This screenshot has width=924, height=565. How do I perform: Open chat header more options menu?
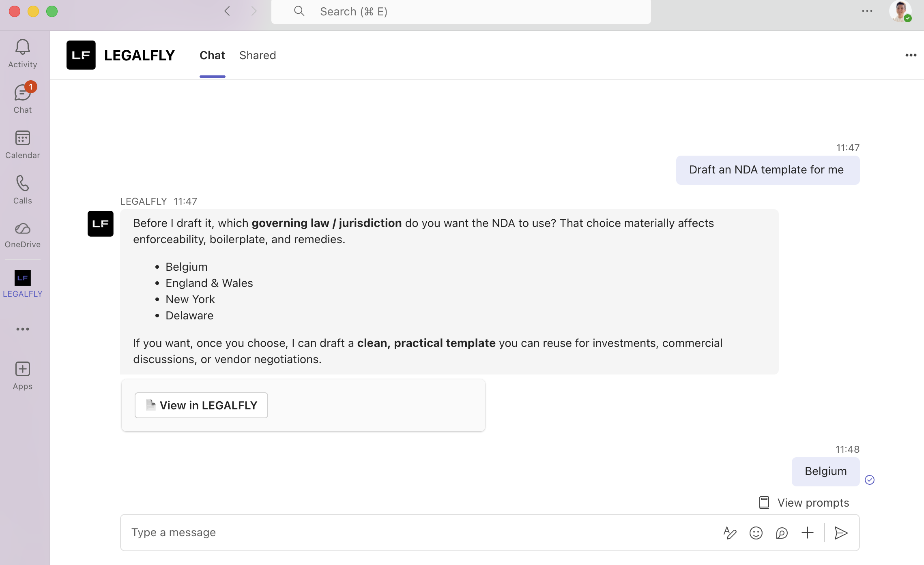[x=911, y=55]
